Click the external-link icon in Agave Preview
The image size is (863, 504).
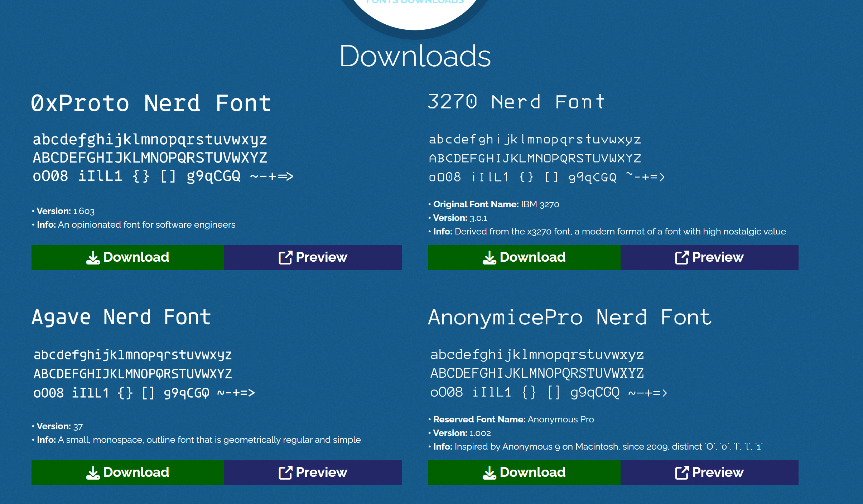285,472
